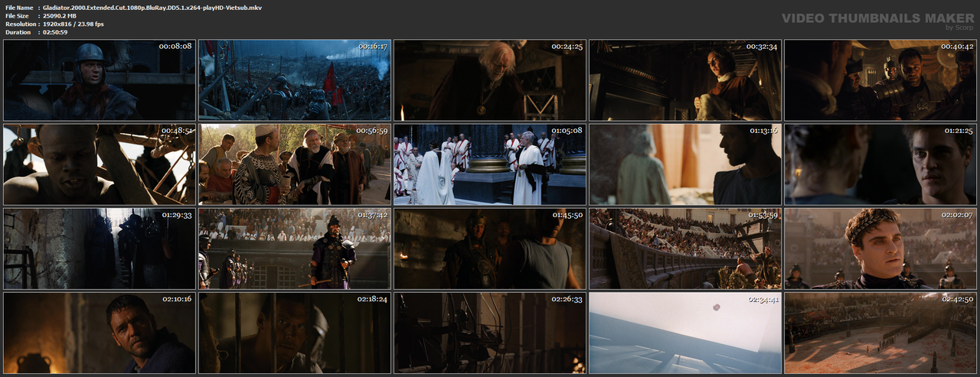Open the arena gladiator thumbnail at 01:37:42
Image resolution: width=980 pixels, height=377 pixels.
point(295,249)
